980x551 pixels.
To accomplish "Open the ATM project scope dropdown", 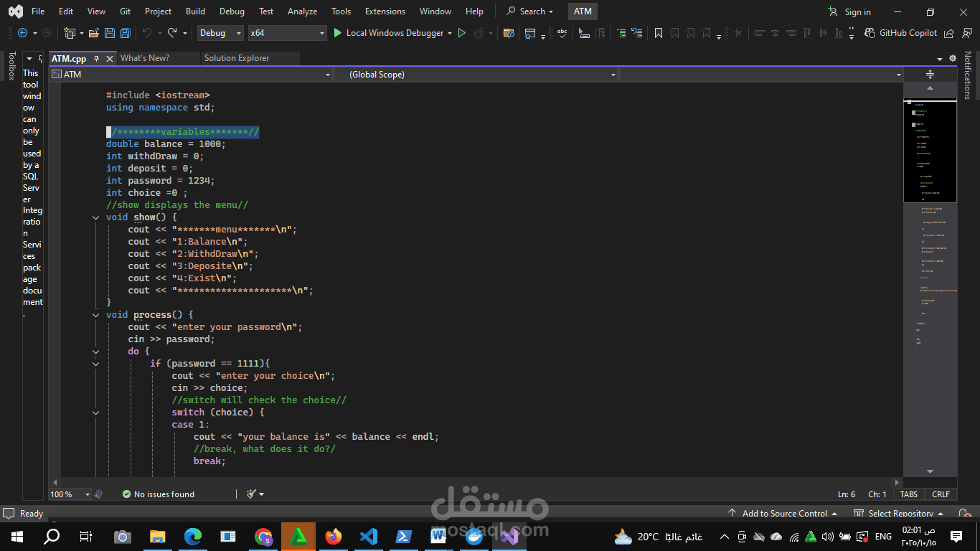I will [191, 75].
